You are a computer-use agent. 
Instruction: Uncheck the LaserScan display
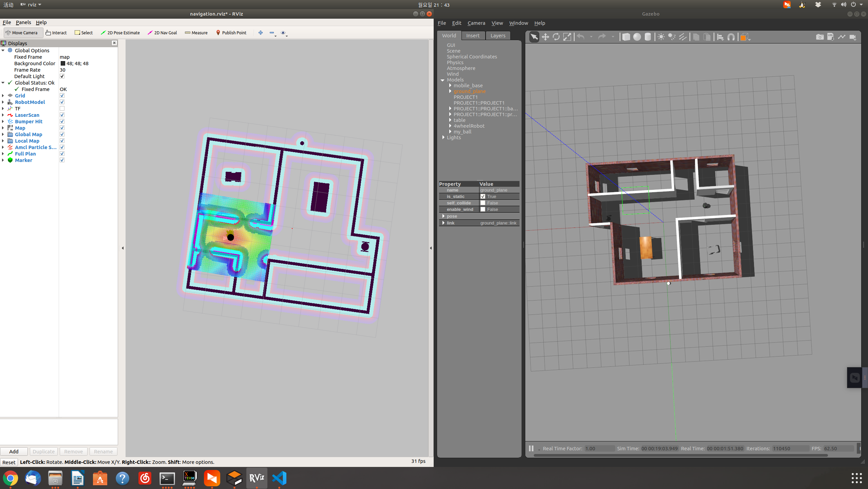[62, 115]
